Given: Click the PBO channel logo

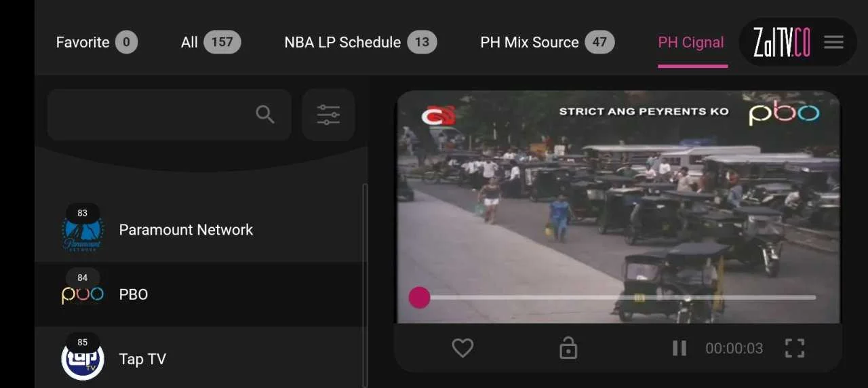Looking at the screenshot, I should tap(83, 295).
